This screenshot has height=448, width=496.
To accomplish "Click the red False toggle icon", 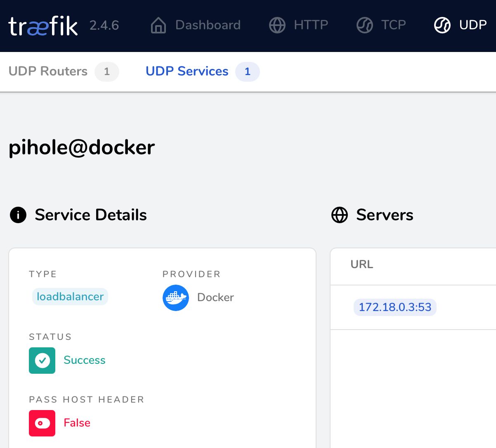I will tap(42, 423).
